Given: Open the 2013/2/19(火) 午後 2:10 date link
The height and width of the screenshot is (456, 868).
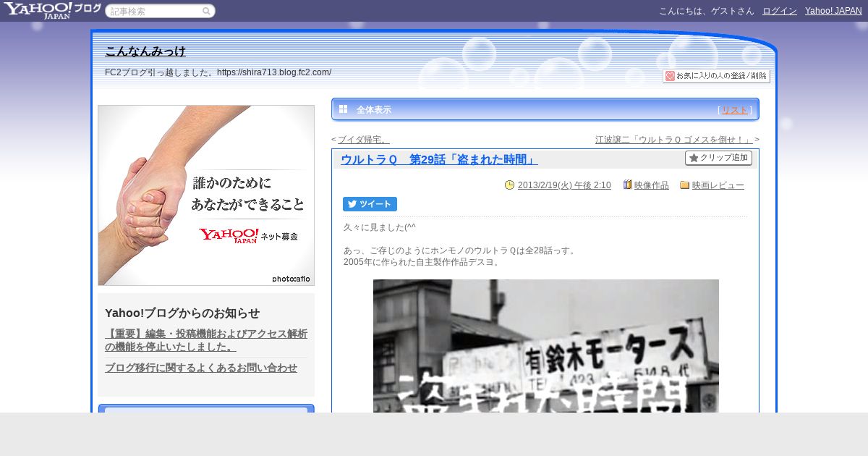Looking at the screenshot, I should point(564,185).
